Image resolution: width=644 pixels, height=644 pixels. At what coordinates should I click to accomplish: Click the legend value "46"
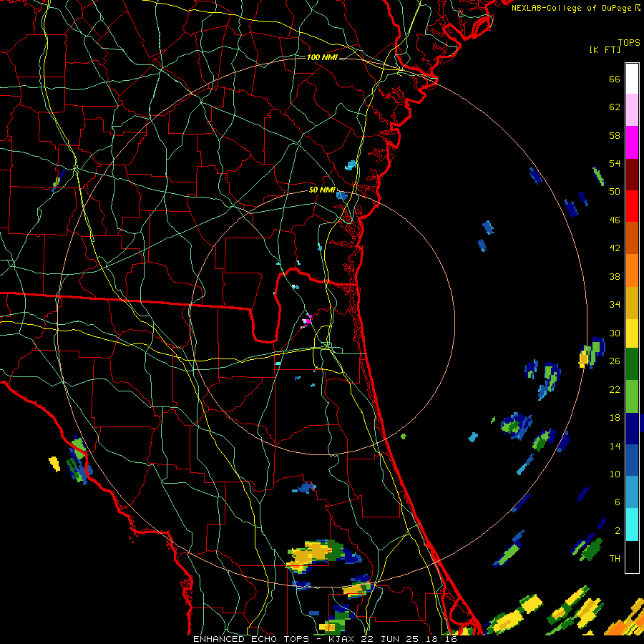[615, 220]
